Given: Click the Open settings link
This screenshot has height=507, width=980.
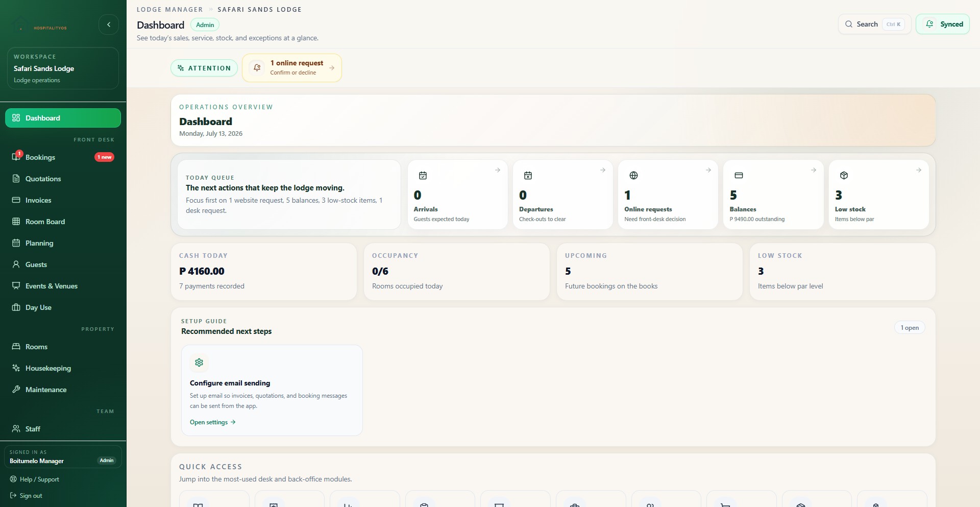Looking at the screenshot, I should click(x=213, y=422).
